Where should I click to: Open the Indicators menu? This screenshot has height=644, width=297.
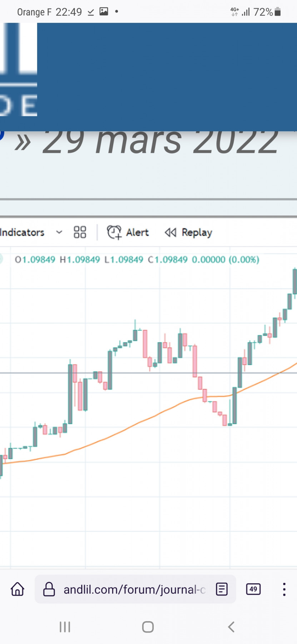coord(22,233)
